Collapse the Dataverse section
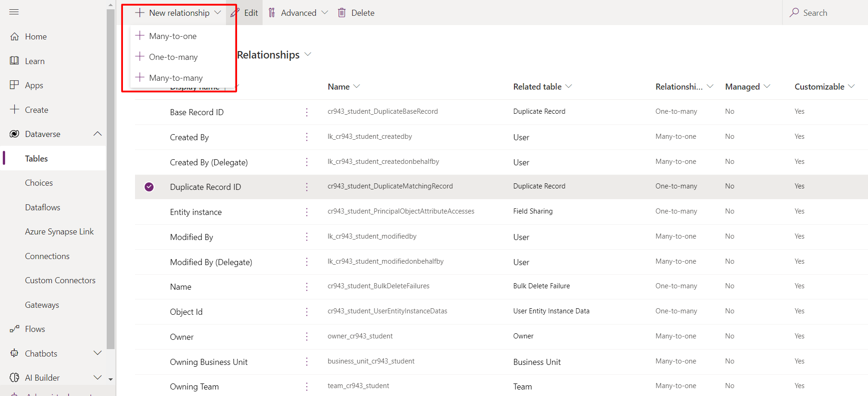The width and height of the screenshot is (868, 396). [x=97, y=134]
